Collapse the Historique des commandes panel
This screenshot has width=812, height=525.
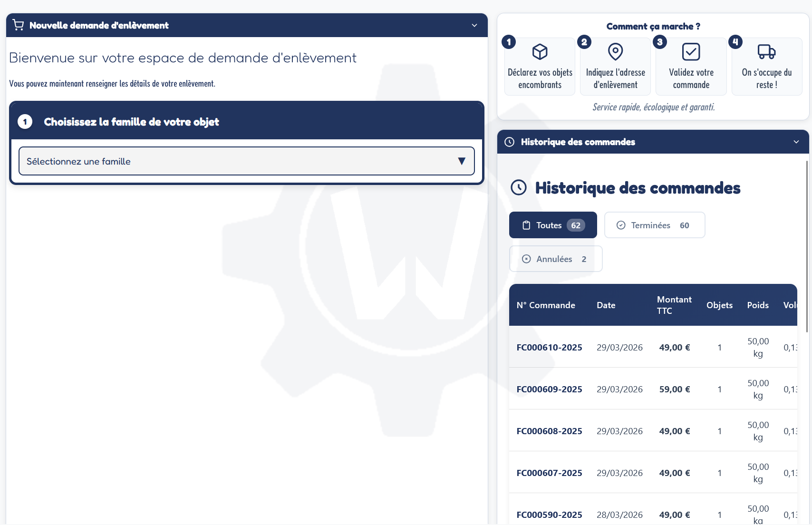[796, 141]
